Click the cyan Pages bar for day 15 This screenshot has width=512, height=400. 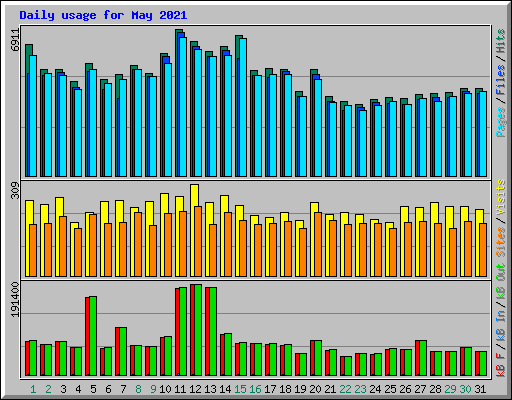[x=243, y=107]
